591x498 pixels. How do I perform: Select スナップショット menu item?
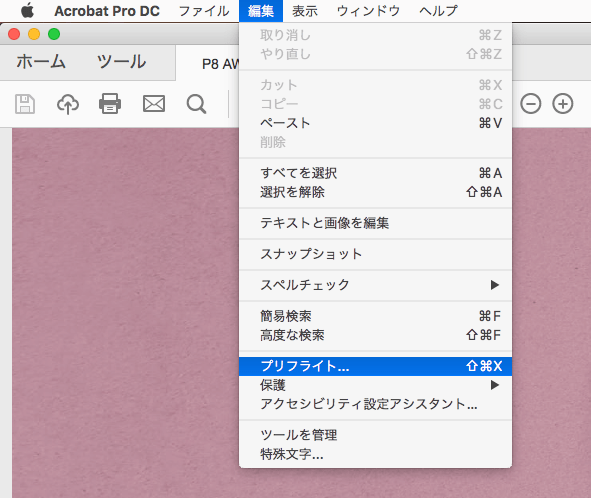coord(375,254)
